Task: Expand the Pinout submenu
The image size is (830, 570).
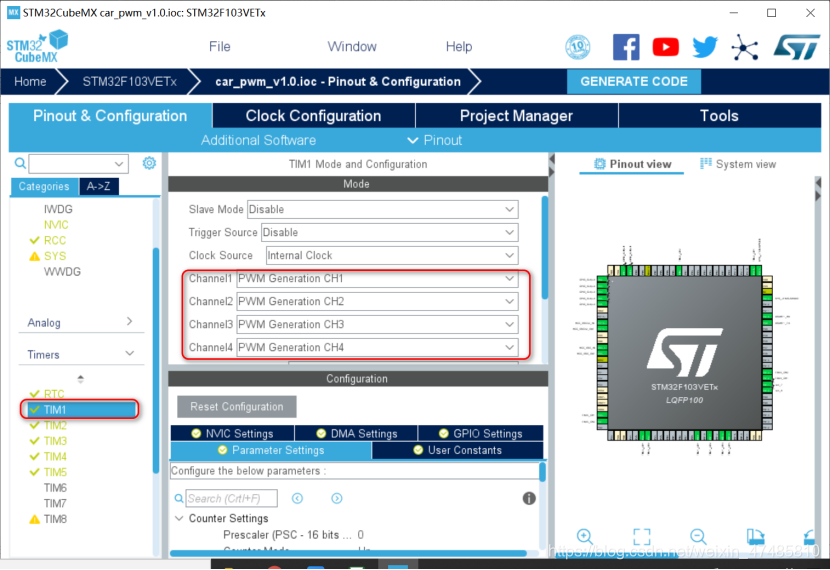Action: [x=435, y=140]
